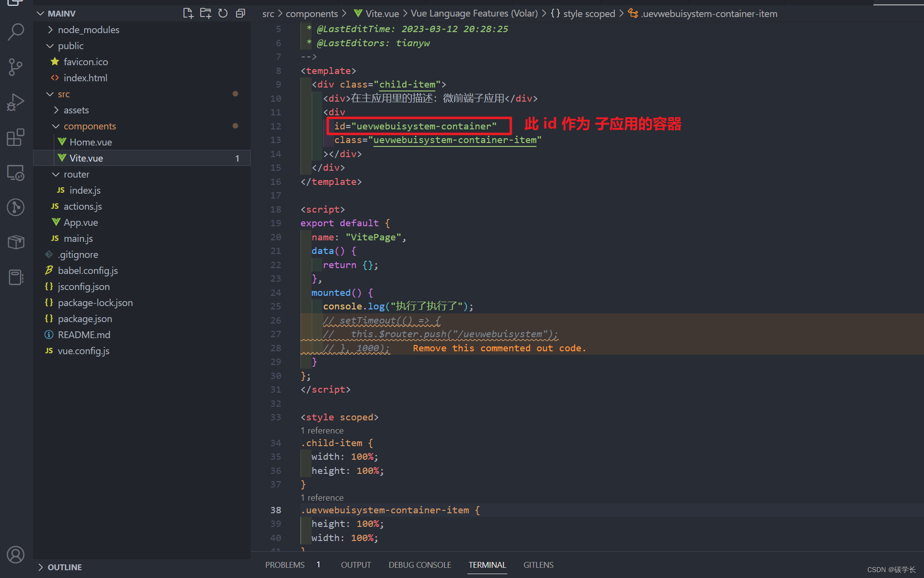This screenshot has width=924, height=578.
Task: Open the Extensions view
Action: click(x=16, y=137)
